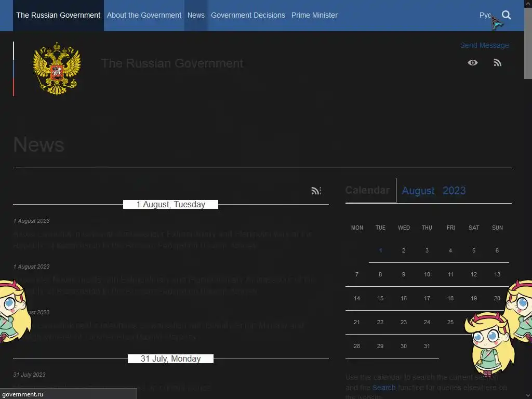This screenshot has width=532, height=399.
Task: Click the 31 July 2023 date label
Action: click(29, 375)
